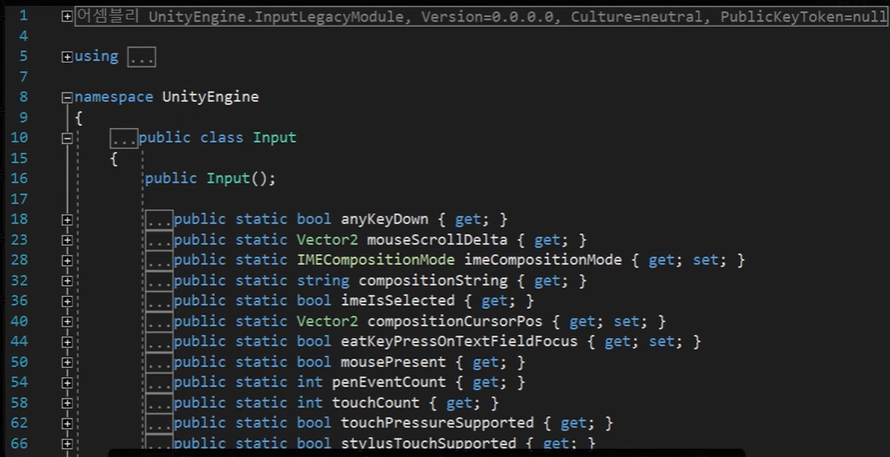Expand the penEventCount property region

[67, 383]
